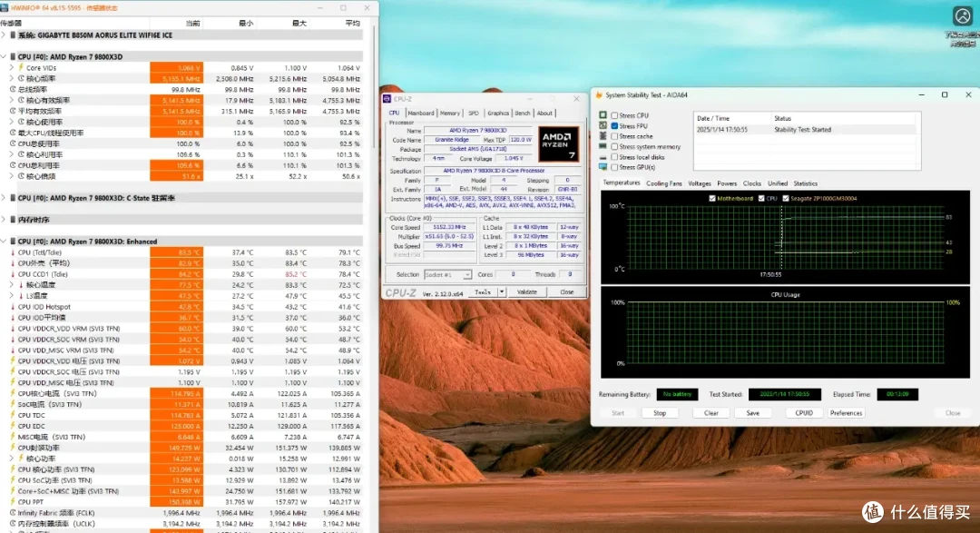
Task: Open the Tools dropdown arrow in CPU-Z
Action: (501, 292)
